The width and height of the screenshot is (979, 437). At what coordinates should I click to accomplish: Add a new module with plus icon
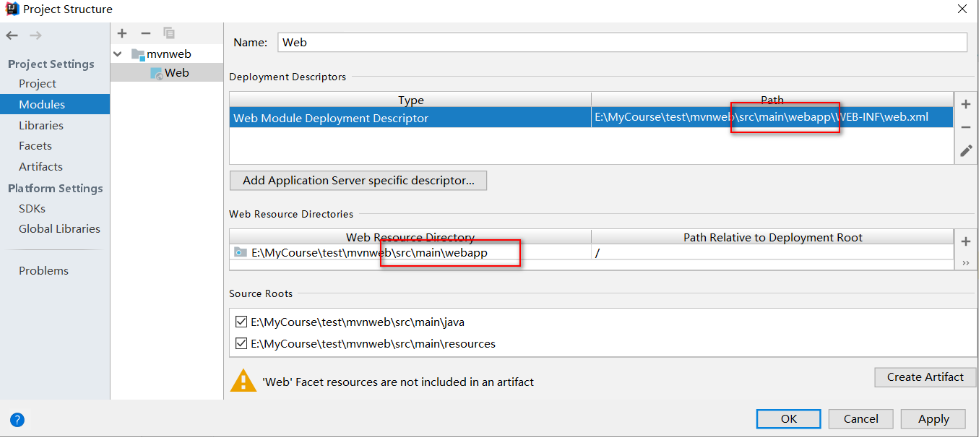(x=122, y=33)
